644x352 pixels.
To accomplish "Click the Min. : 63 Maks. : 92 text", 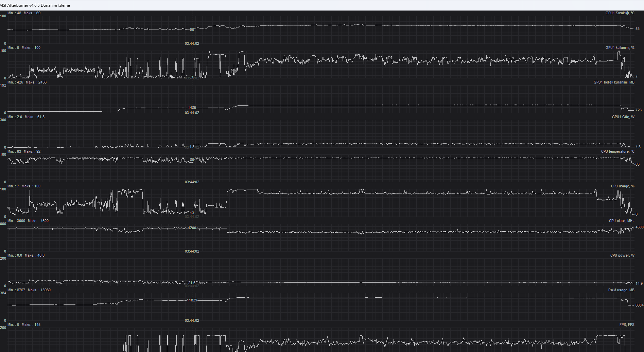I will pyautogui.click(x=24, y=152).
